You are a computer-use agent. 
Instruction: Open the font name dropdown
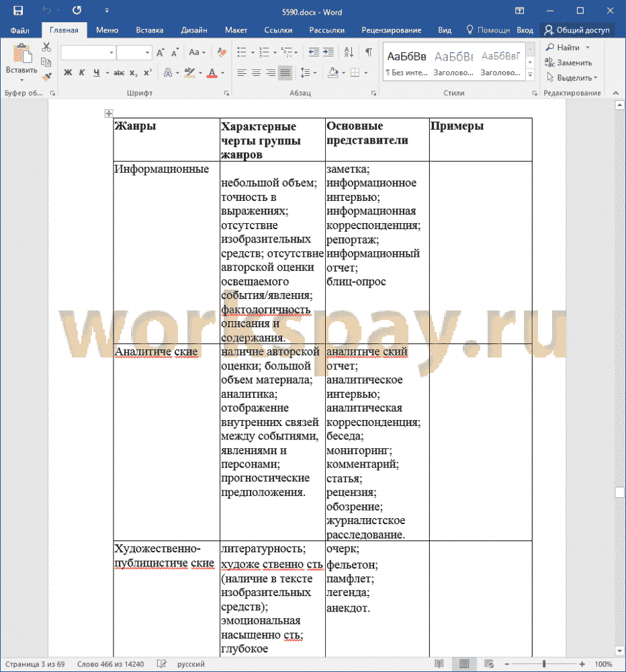click(111, 52)
